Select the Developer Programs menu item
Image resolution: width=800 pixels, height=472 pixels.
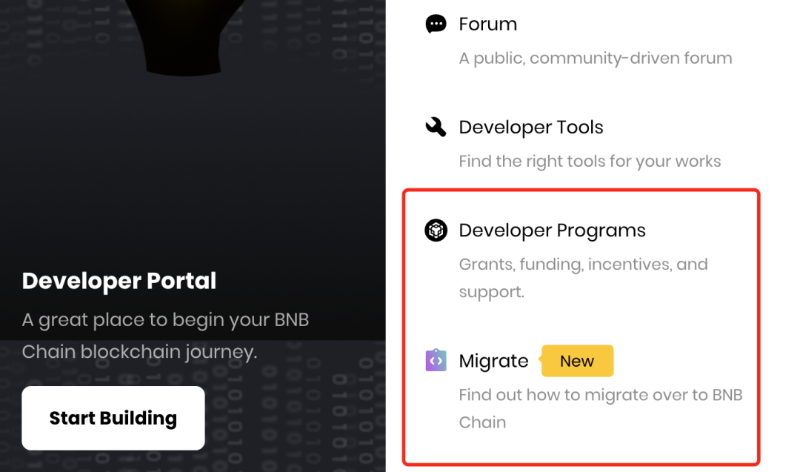[x=552, y=231]
